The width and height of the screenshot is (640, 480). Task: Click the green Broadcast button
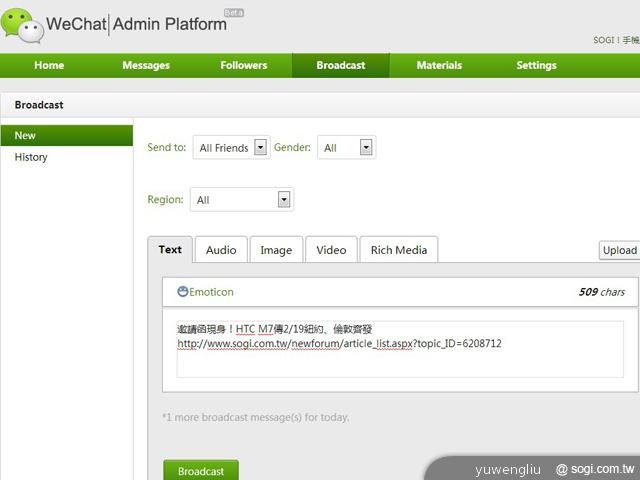coord(201,471)
